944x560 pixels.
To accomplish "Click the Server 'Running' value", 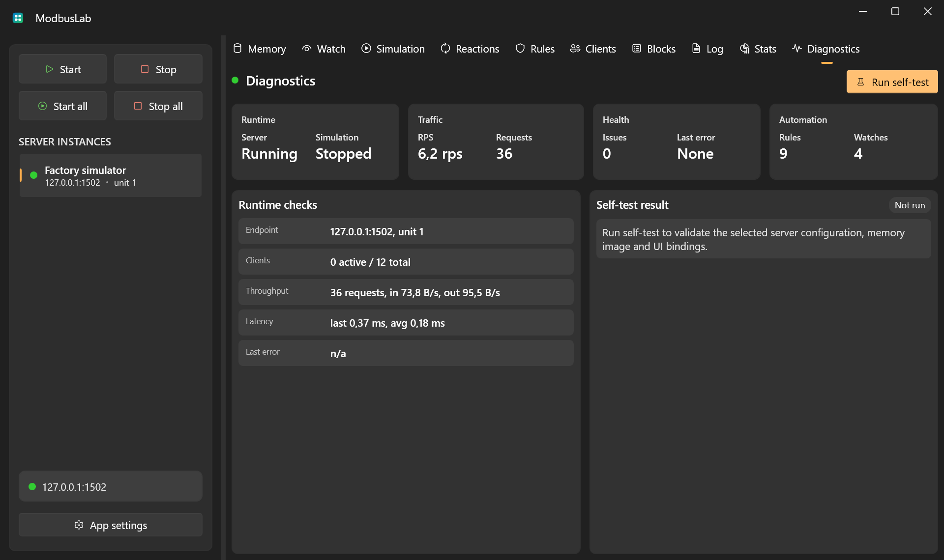I will coord(269,154).
